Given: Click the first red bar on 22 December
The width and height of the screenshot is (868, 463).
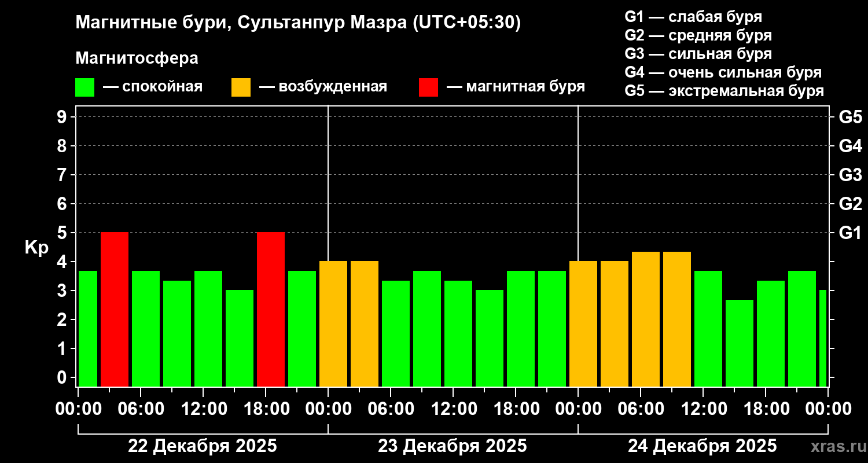Looking at the screenshot, I should [115, 309].
